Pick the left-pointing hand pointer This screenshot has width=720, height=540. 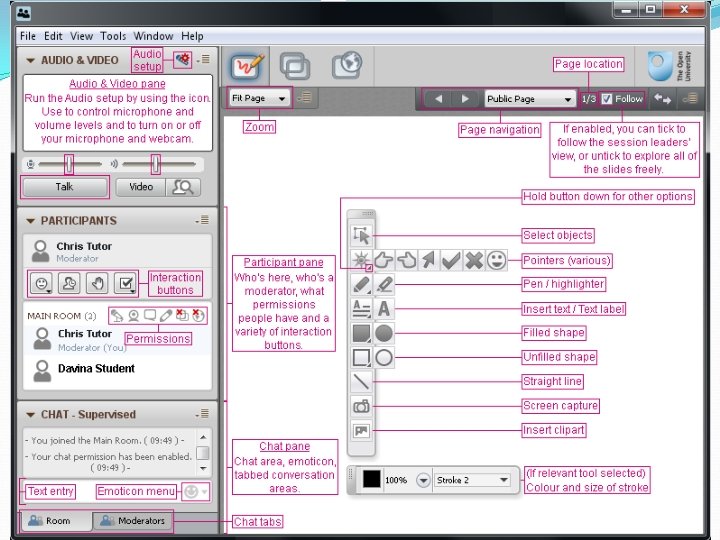click(406, 260)
